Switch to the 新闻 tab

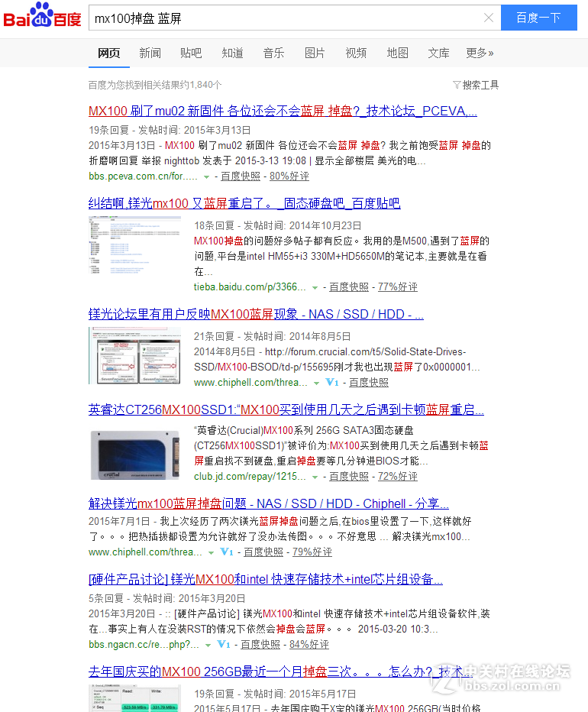150,53
